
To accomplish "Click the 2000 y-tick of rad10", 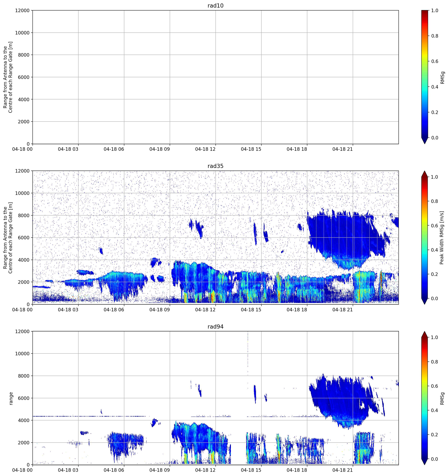I will coord(24,122).
